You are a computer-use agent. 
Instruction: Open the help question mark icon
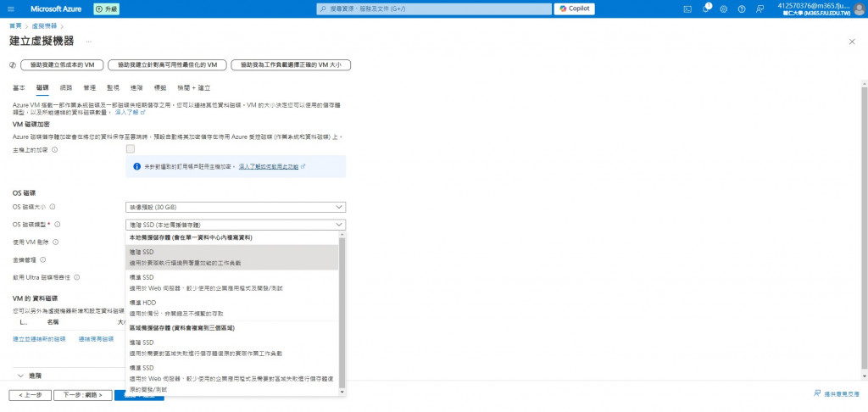pyautogui.click(x=742, y=8)
